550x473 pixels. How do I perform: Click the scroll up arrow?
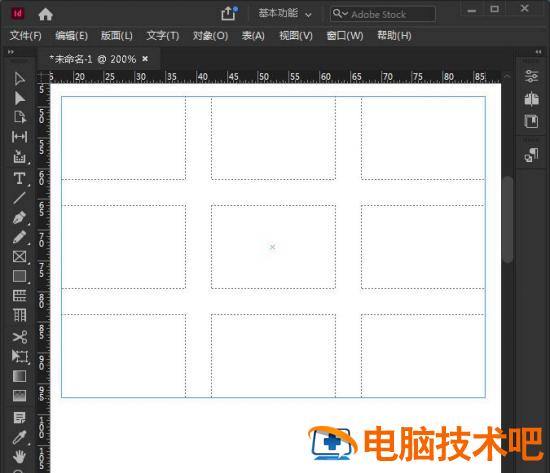coord(507,76)
